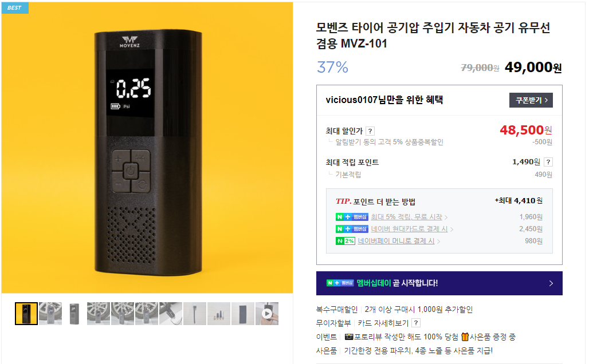
Task: Click help icon after 카드 자세히보기
Action: click(x=416, y=323)
